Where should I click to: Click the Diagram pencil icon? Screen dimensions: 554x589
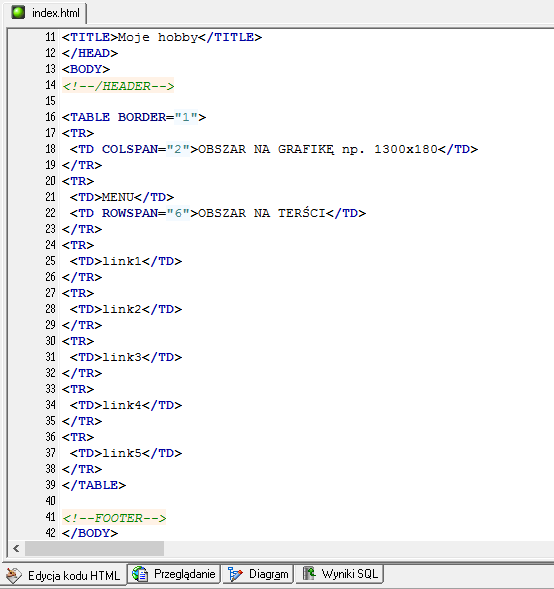pos(235,574)
